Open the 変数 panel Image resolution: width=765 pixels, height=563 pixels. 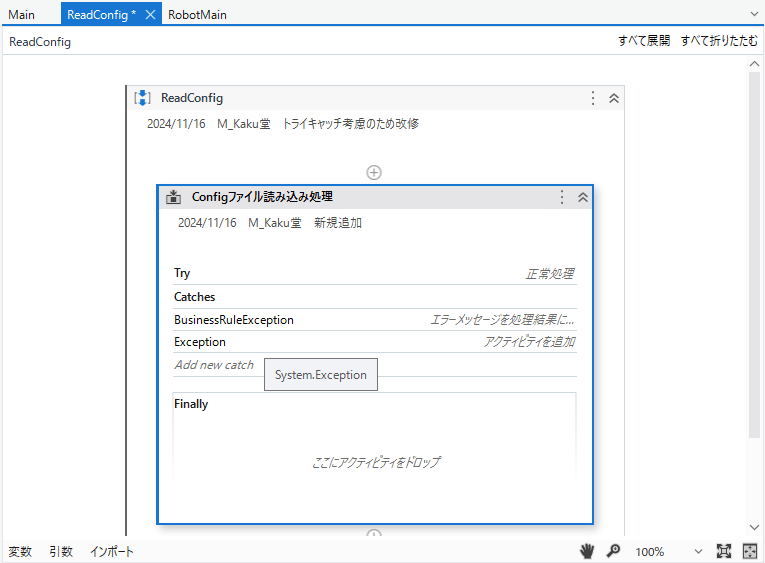click(20, 552)
